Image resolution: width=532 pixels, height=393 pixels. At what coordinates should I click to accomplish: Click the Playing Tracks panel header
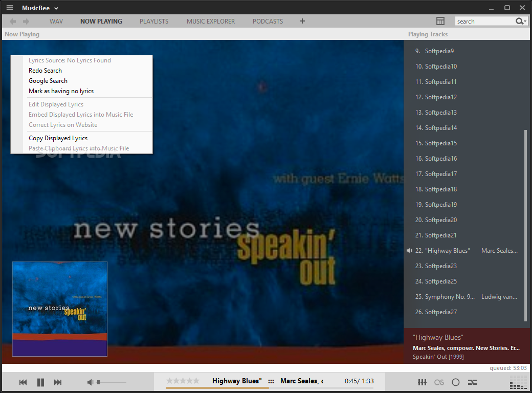pyautogui.click(x=428, y=34)
